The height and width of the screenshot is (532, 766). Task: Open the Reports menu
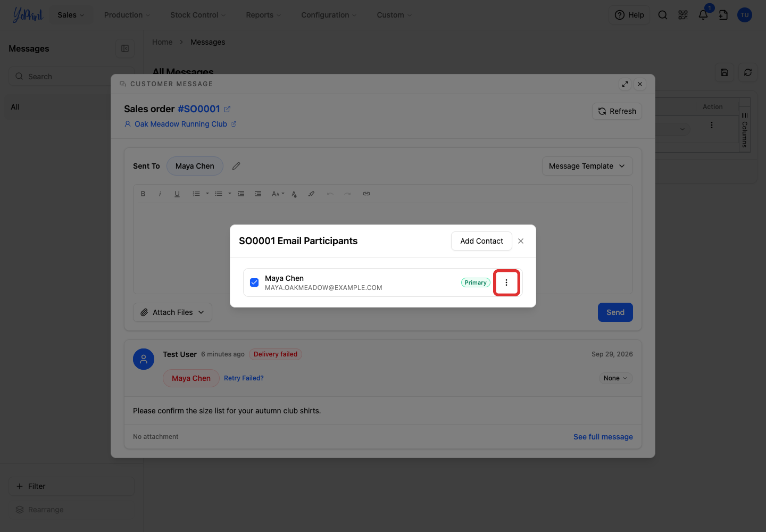pos(263,15)
